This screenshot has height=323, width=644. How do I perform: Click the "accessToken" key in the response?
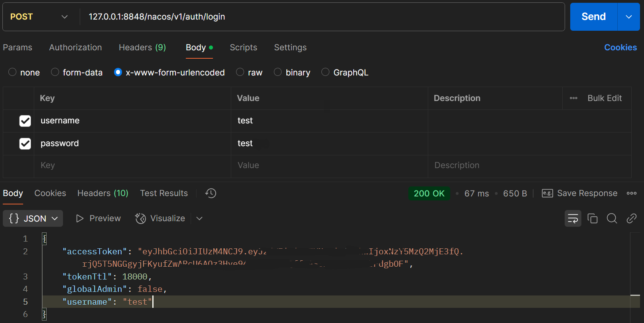coord(95,252)
